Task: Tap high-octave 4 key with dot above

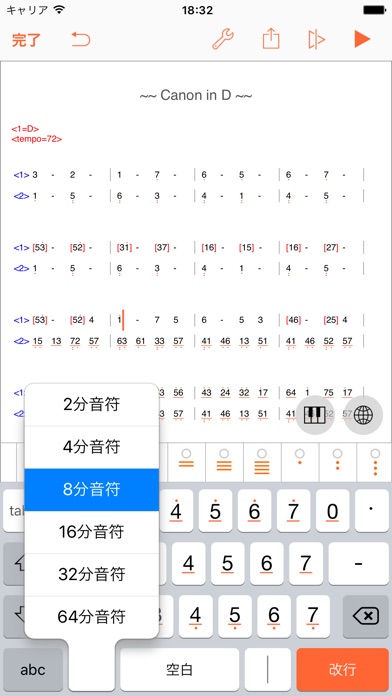Action: pos(176,511)
